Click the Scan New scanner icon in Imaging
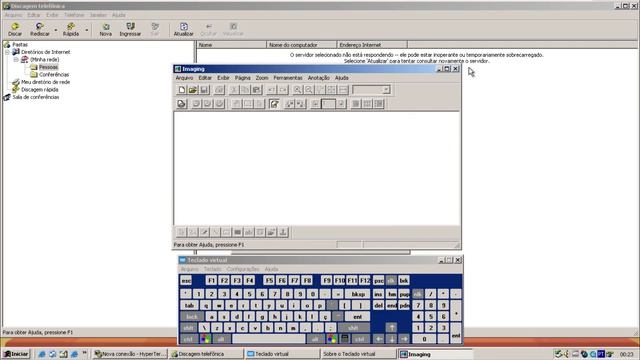The image size is (640, 360). coord(182,104)
